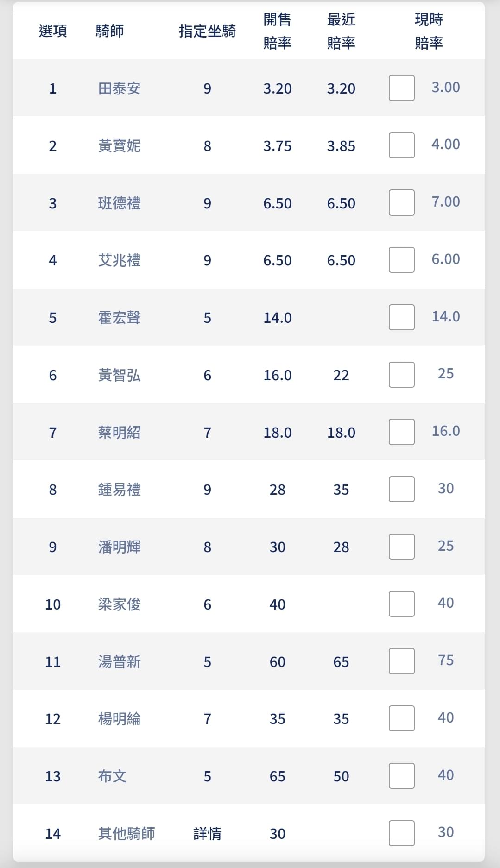Tick the checkbox for jockey 田泰安

(x=401, y=88)
